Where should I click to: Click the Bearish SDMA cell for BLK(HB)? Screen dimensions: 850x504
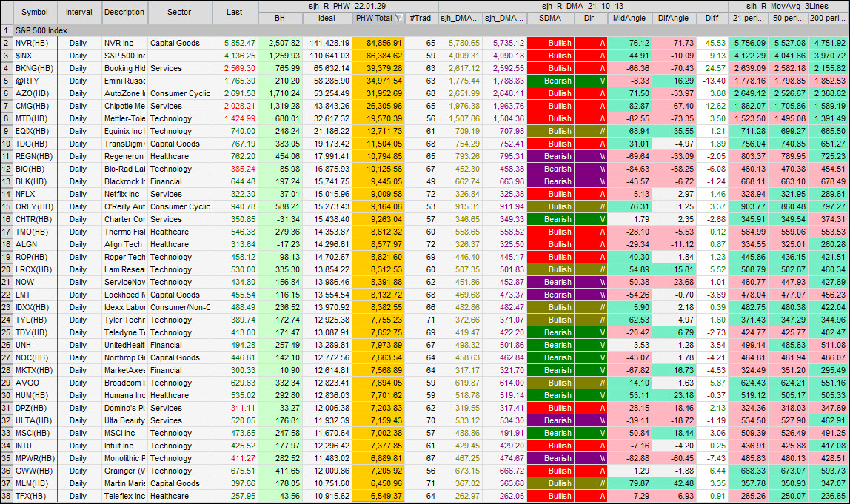tap(550, 181)
